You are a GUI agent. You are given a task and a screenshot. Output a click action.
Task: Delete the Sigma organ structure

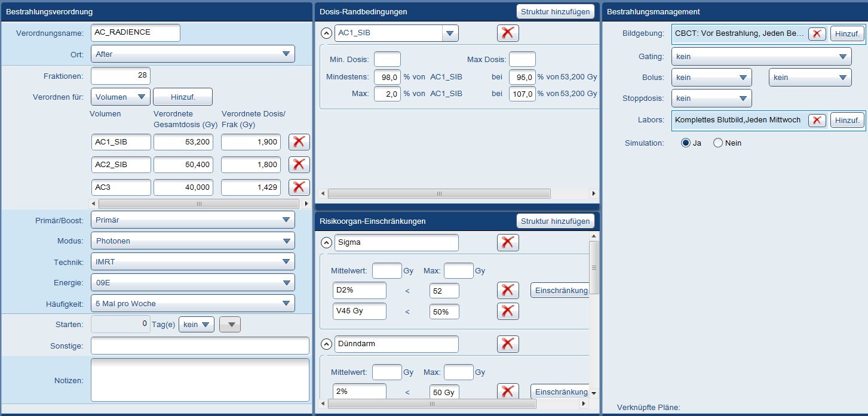(x=508, y=242)
